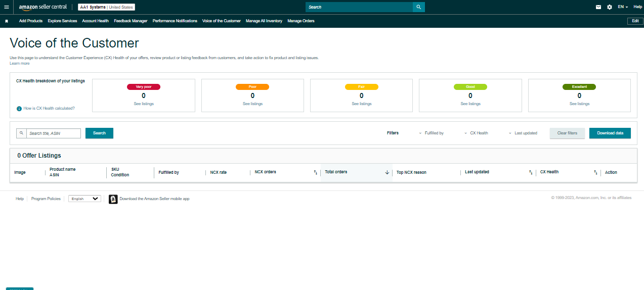The image size is (644, 290).
Task: Open the settings gear icon
Action: pos(610,7)
